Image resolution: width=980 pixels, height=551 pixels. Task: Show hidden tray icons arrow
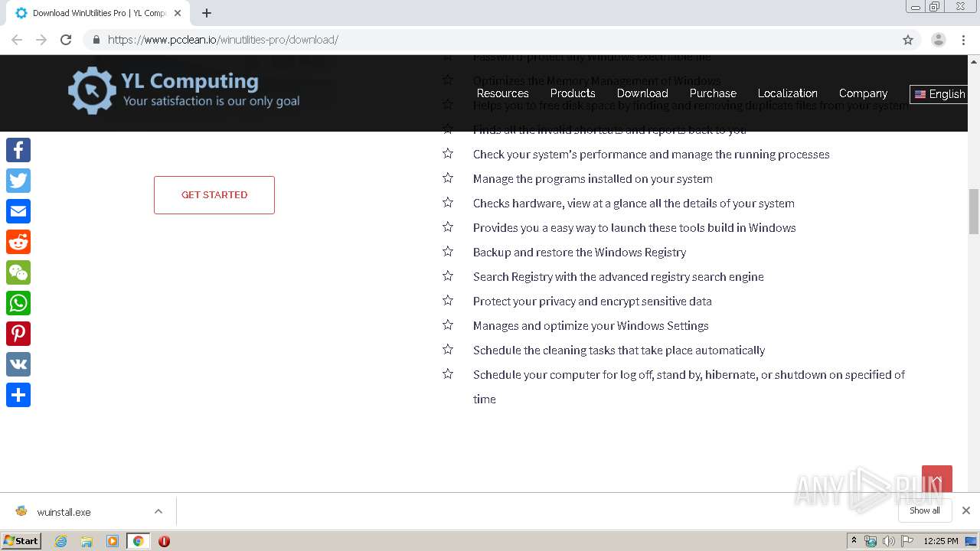coord(854,541)
